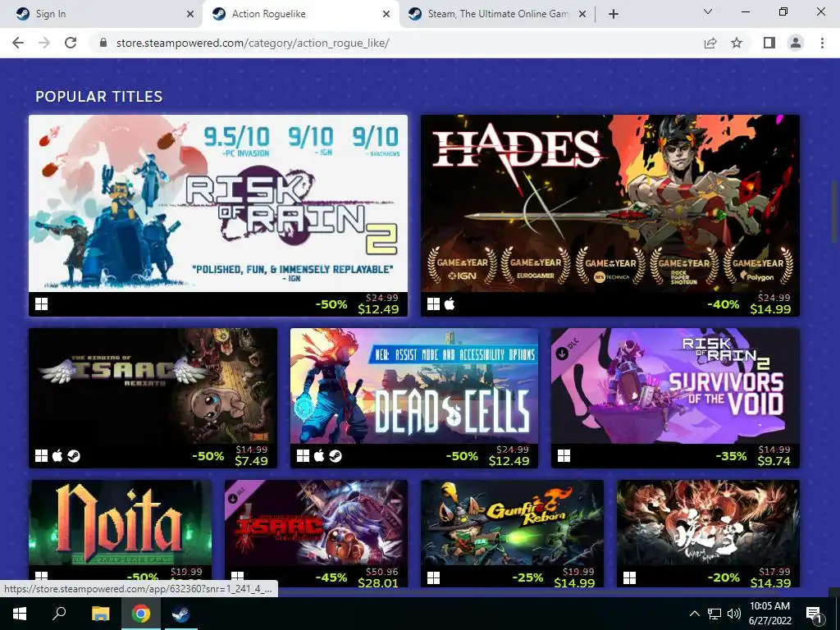Click Windows icon under Hades
The width and height of the screenshot is (840, 630).
point(433,304)
